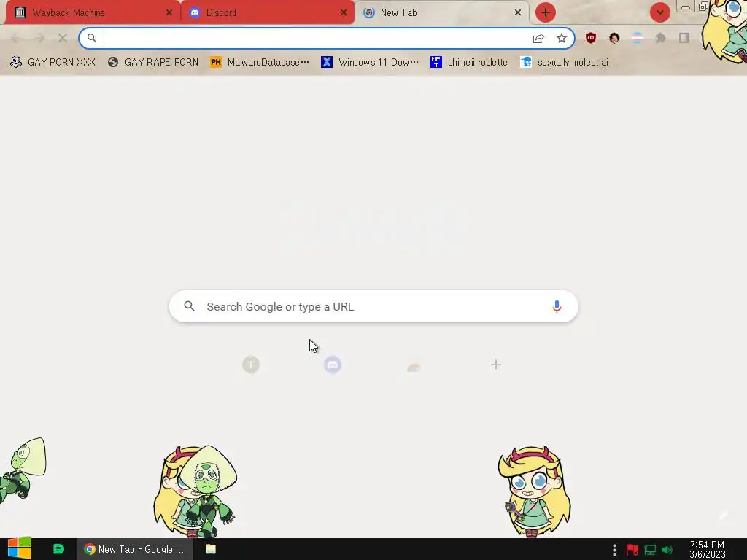Open the clock showing 7:54 PM
Image resolution: width=747 pixels, height=560 pixels.
707,549
